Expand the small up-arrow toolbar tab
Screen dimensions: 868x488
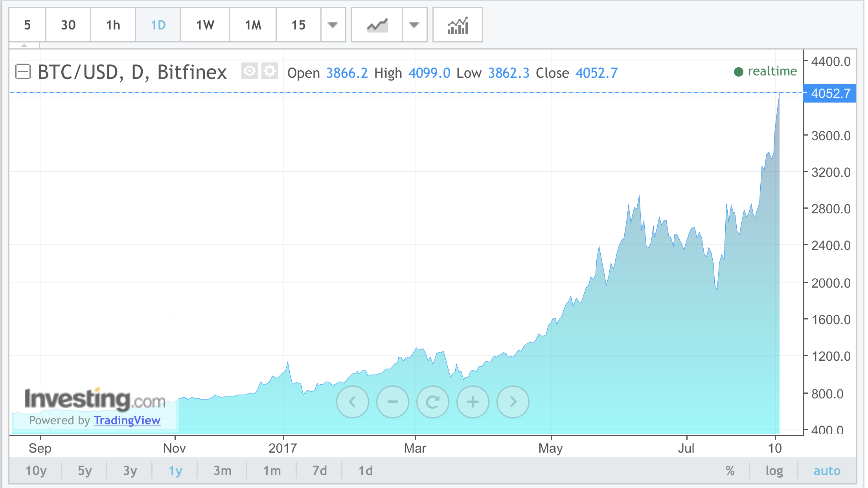tap(24, 46)
